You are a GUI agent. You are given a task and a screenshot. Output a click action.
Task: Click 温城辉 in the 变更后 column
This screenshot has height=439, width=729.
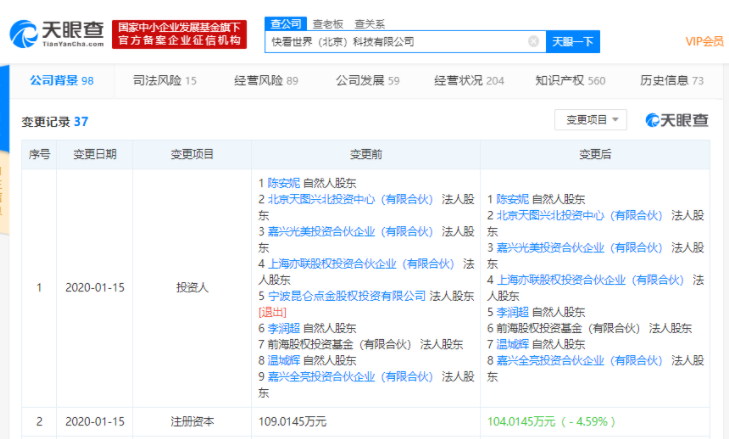[x=512, y=344]
